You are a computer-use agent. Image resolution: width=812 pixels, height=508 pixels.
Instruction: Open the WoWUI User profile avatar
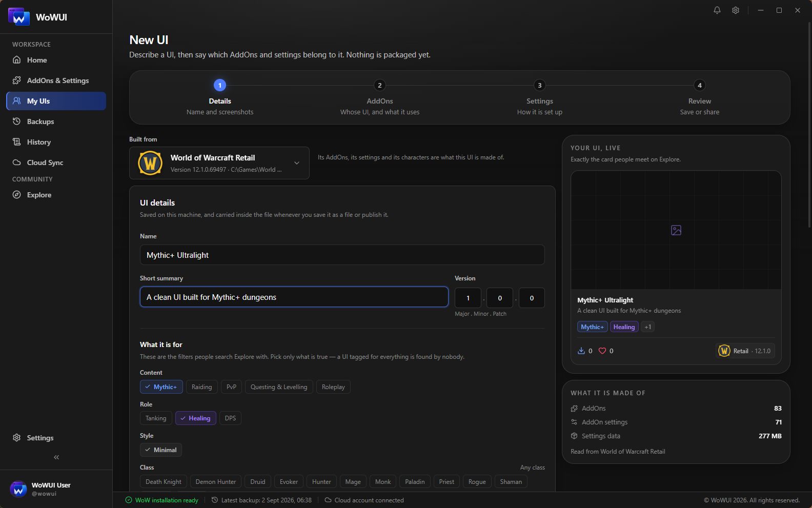pos(18,489)
